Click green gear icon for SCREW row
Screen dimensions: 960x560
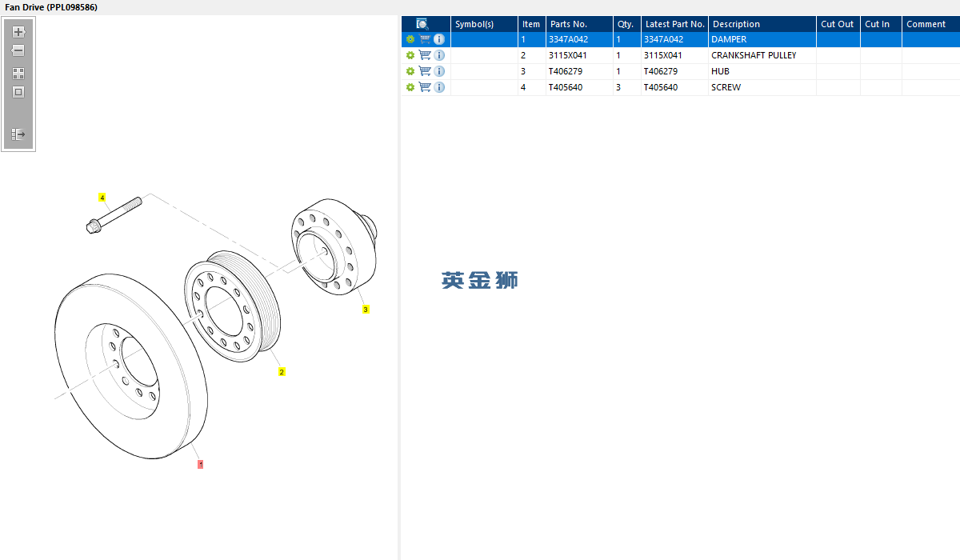tap(410, 87)
